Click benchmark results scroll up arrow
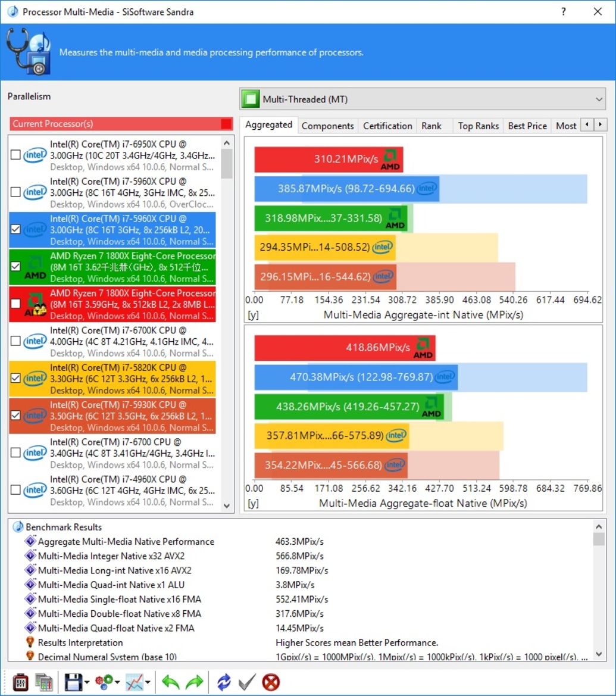This screenshot has height=696, width=616. [599, 526]
